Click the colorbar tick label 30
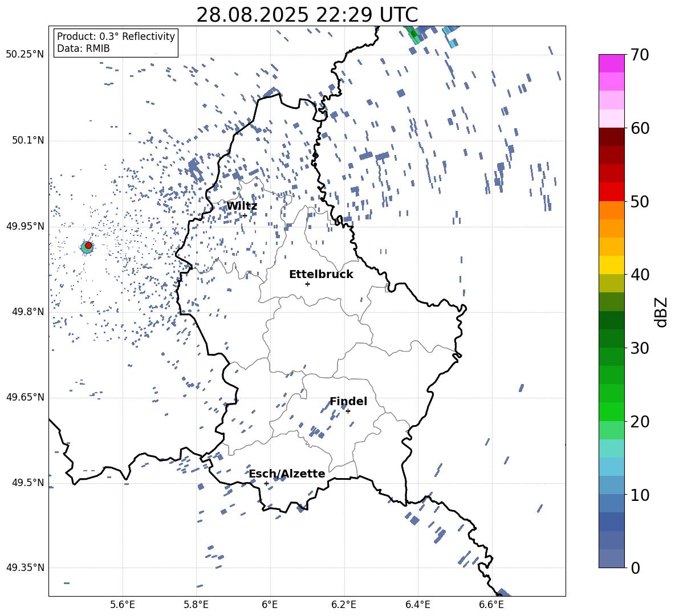Image resolution: width=675 pixels, height=616 pixels. point(640,348)
